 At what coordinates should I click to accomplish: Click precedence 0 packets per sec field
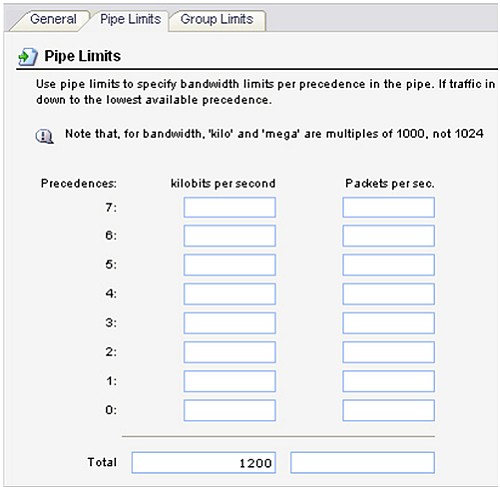[389, 410]
